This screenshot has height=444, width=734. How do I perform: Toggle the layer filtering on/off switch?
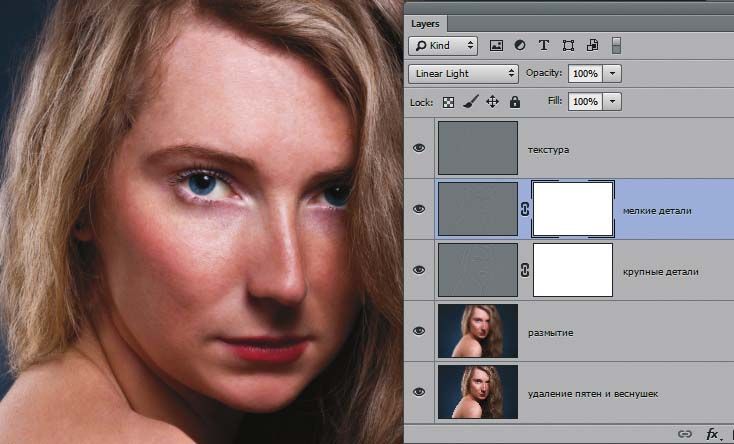coord(617,45)
